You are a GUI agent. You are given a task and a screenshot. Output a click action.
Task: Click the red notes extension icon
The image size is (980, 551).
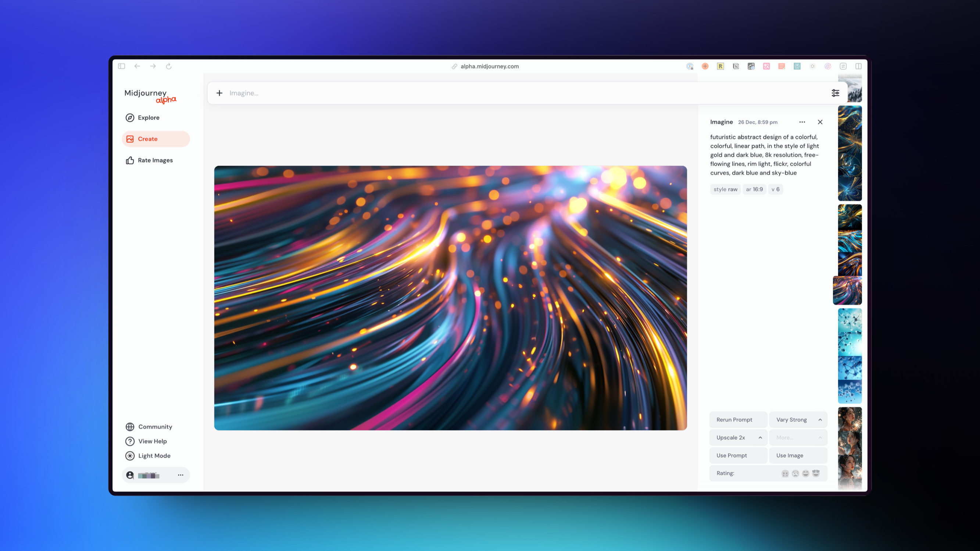782,66
